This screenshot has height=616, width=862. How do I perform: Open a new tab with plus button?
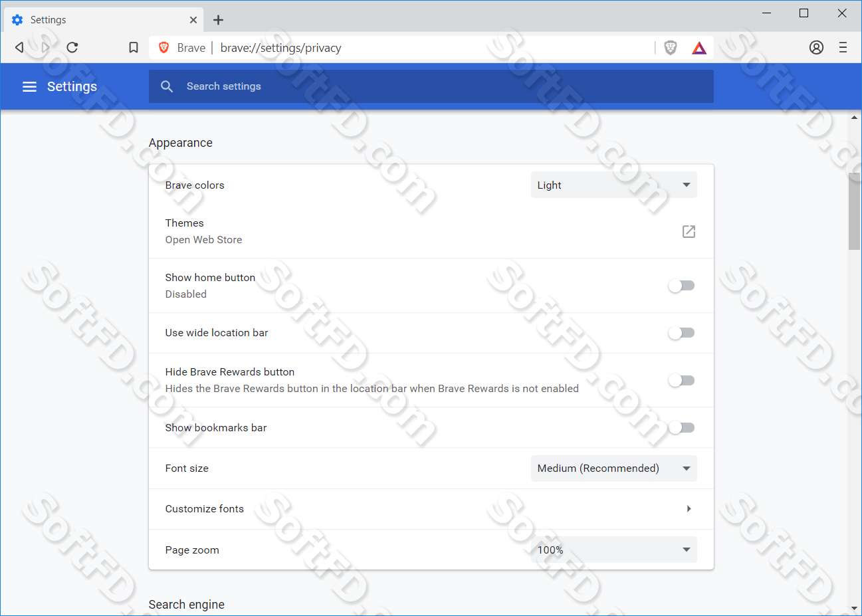tap(218, 20)
